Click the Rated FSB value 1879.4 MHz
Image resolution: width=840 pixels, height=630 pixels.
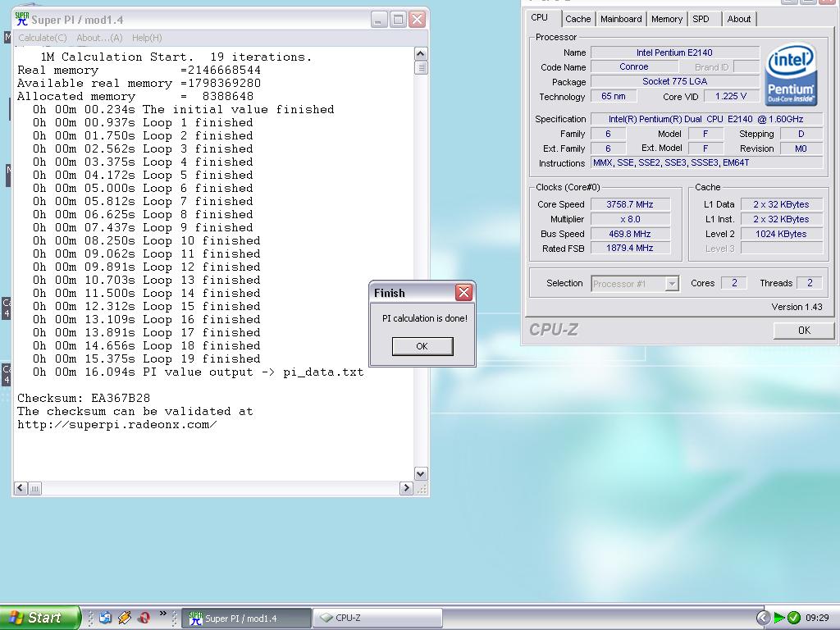point(630,248)
